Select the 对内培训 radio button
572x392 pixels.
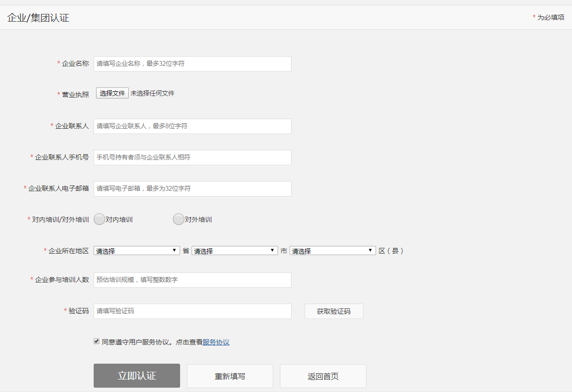(99, 219)
